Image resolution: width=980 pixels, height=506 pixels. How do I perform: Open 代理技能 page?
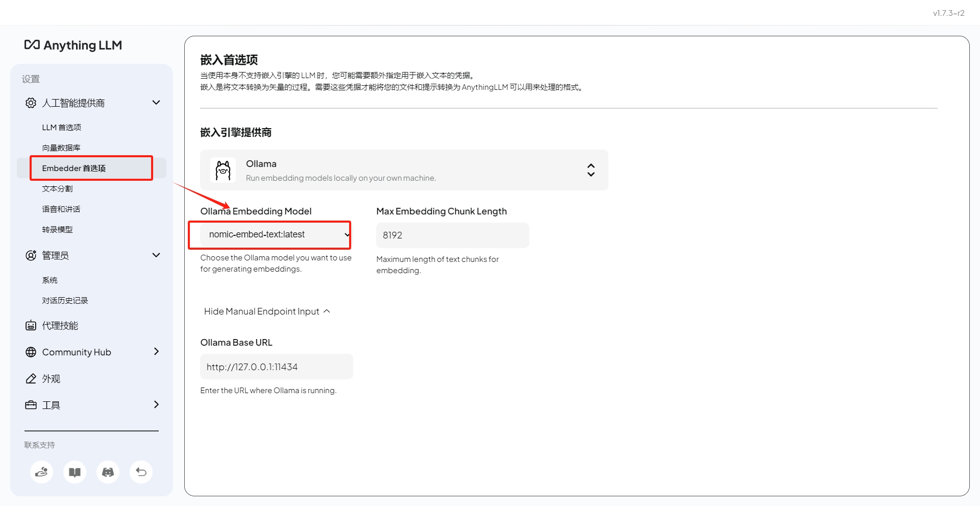(60, 325)
